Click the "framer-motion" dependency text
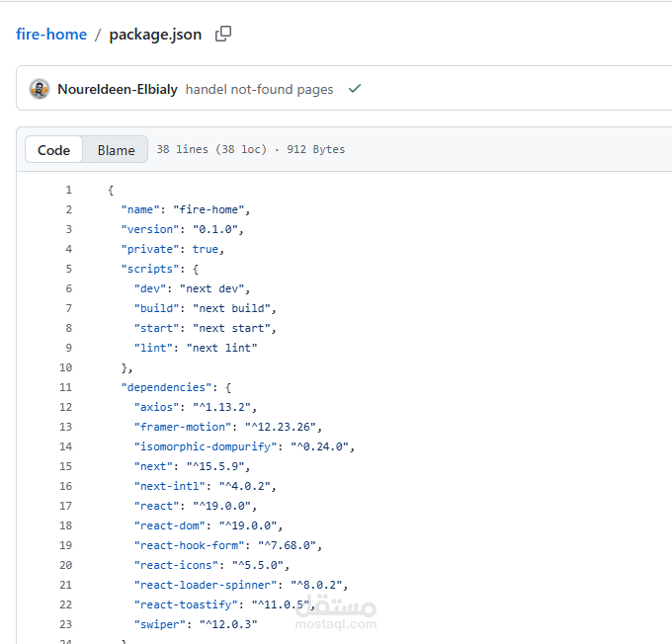This screenshot has height=644, width=672. click(183, 427)
